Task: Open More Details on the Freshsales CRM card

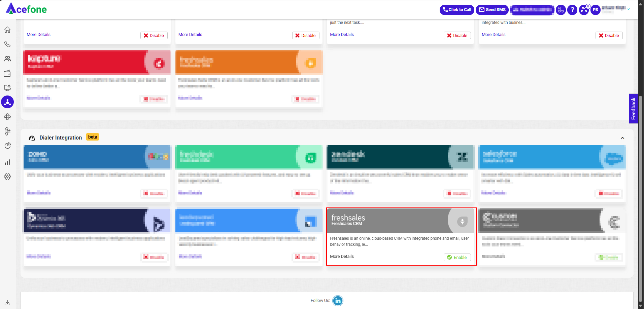Action: pos(342,257)
